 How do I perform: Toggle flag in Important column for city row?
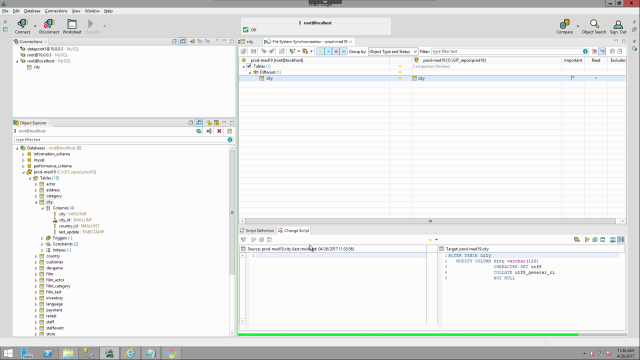tap(573, 78)
